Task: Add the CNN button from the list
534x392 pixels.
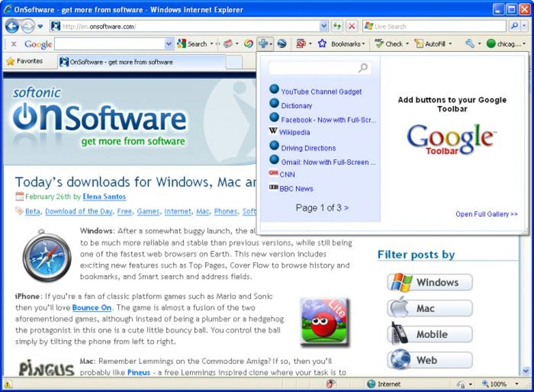Action: pyautogui.click(x=287, y=175)
